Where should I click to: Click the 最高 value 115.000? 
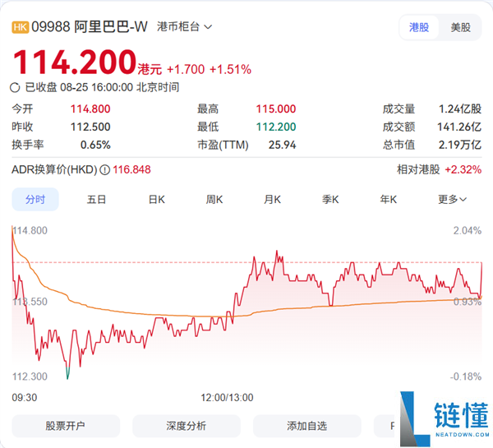click(276, 109)
